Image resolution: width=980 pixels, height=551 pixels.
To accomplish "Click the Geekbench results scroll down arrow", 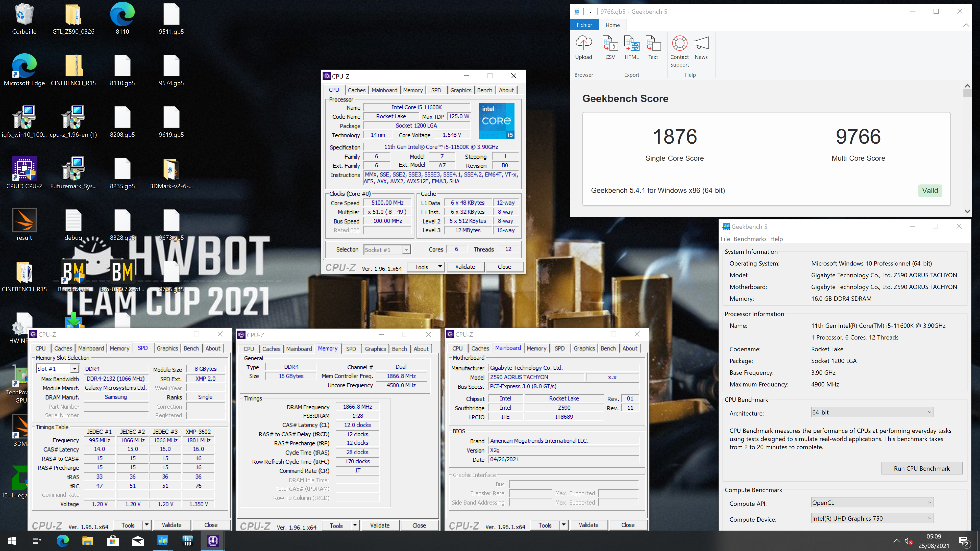I will pyautogui.click(x=967, y=211).
